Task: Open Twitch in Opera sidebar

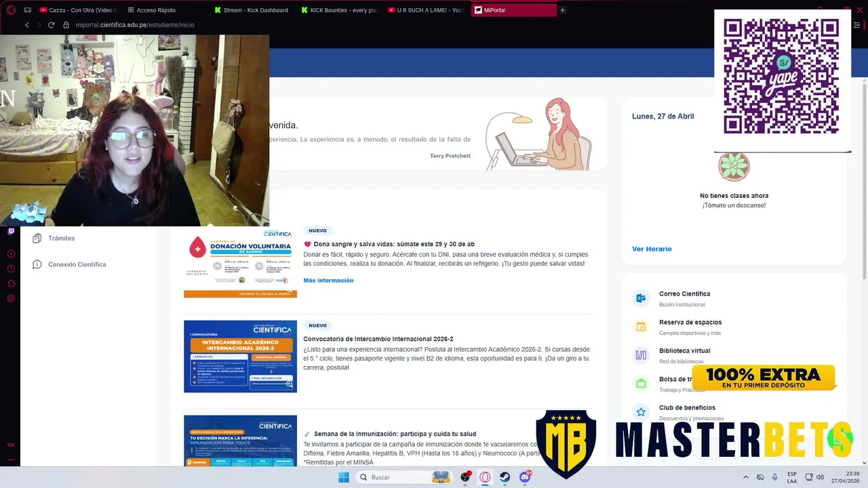Action: (11, 231)
